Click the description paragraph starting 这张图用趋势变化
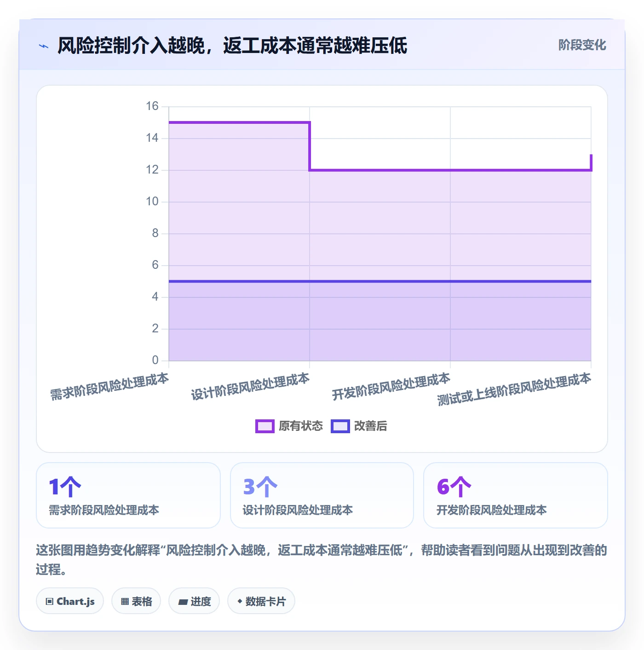Screen dimensions: 644x650 [322, 560]
